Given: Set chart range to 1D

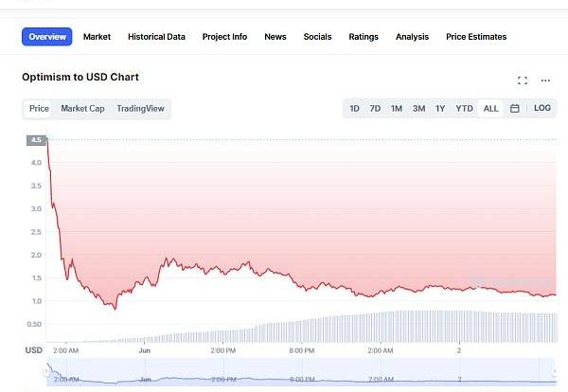Looking at the screenshot, I should 354,109.
